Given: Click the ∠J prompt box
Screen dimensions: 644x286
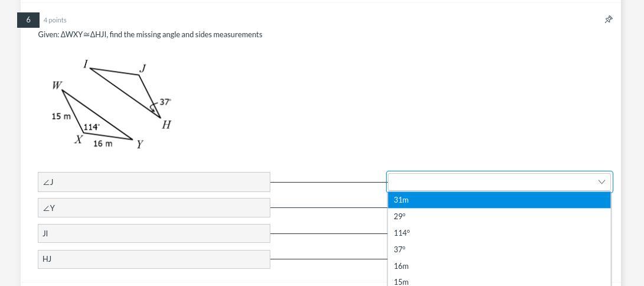Looking at the screenshot, I should 153,182.
